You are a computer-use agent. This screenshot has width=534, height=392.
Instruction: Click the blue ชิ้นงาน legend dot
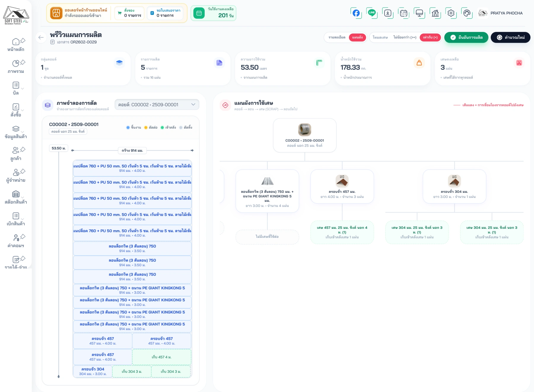tap(128, 127)
